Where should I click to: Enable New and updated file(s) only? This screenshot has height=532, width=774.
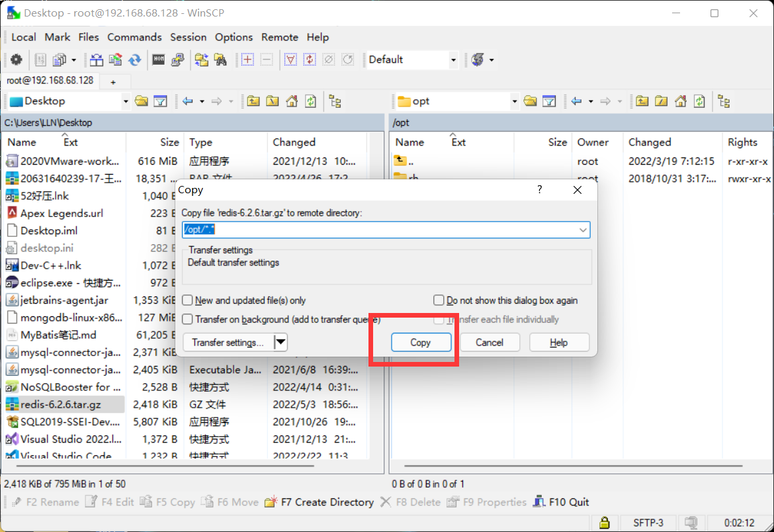[244, 300]
